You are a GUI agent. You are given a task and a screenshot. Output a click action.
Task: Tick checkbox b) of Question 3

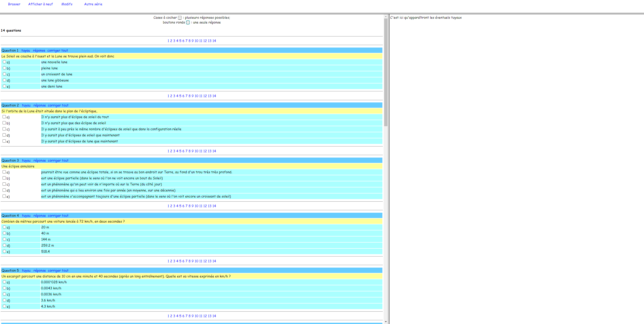coord(4,178)
